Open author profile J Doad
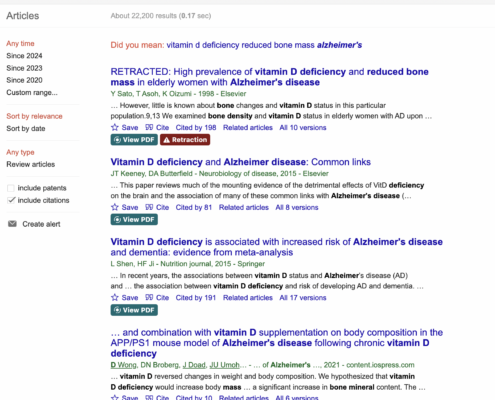Image resolution: width=495 pixels, height=400 pixels. click(194, 365)
